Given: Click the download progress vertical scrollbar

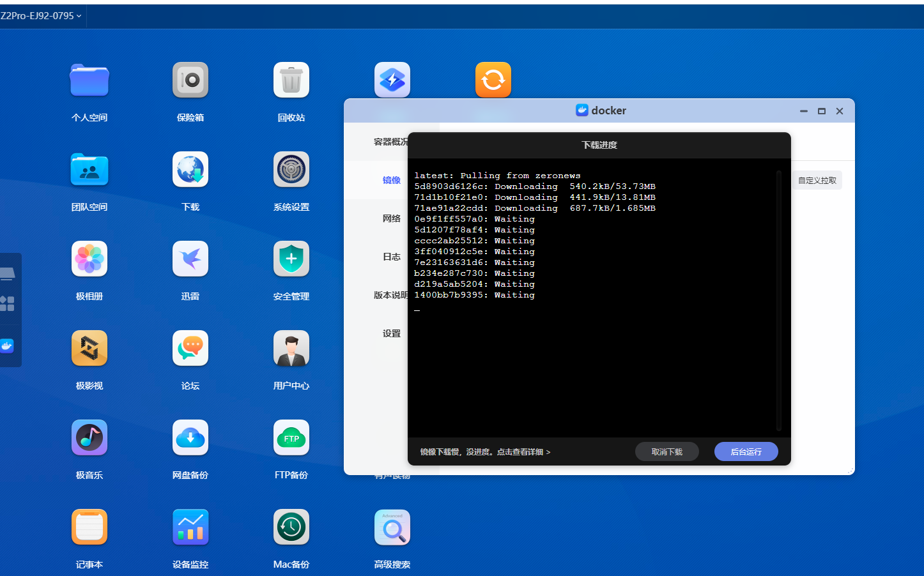Looking at the screenshot, I should pos(779,300).
